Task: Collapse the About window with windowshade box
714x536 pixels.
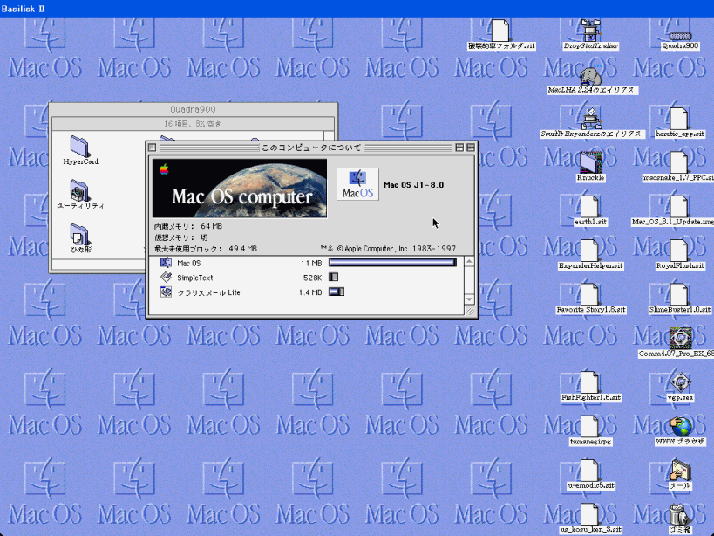Action: [x=472, y=147]
